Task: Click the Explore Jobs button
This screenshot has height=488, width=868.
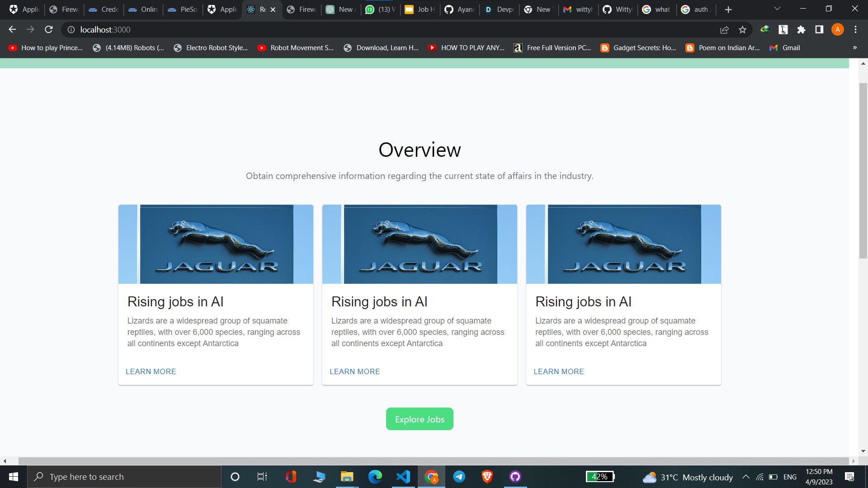Action: point(419,419)
